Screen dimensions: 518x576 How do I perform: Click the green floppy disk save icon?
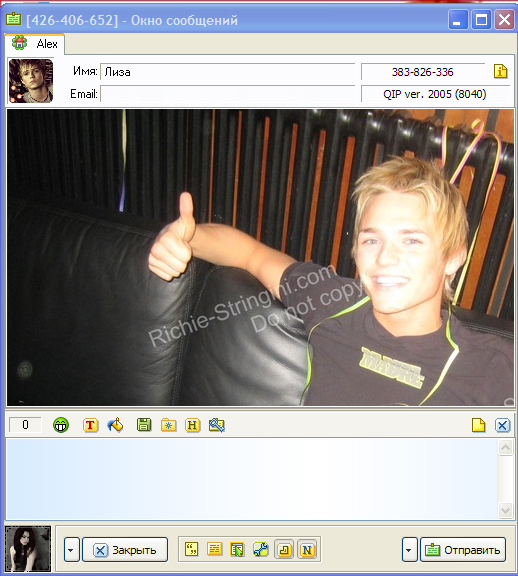point(144,425)
